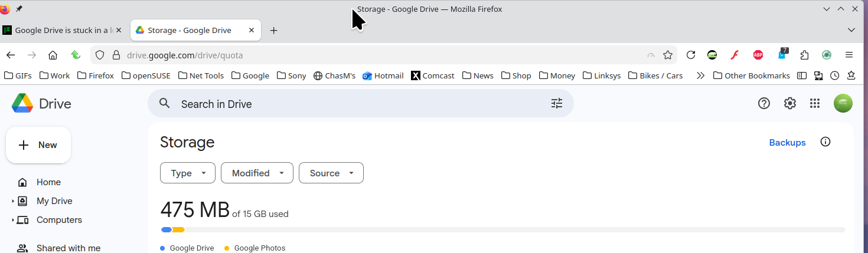
Task: Open advanced search options in Drive search
Action: coord(557,104)
